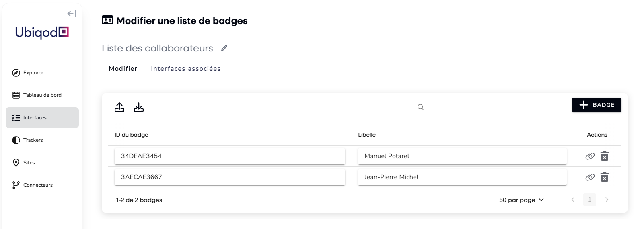The width and height of the screenshot is (644, 229).
Task: Click the badge search field
Action: [x=494, y=107]
